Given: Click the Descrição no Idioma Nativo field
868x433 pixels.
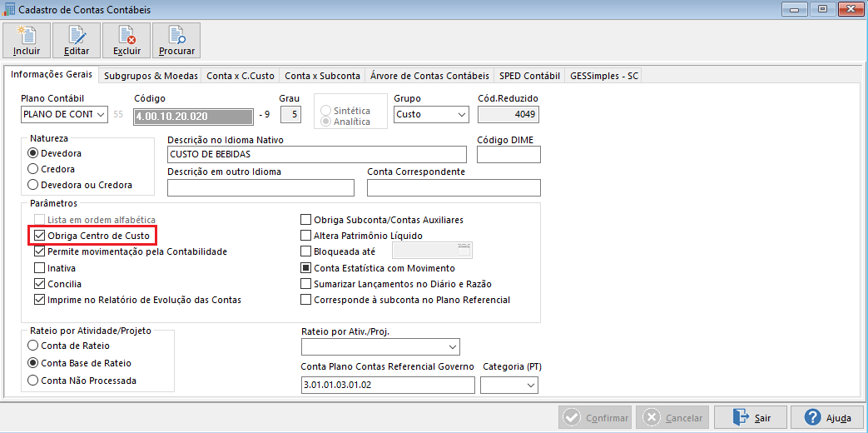Looking at the screenshot, I should click(317, 155).
